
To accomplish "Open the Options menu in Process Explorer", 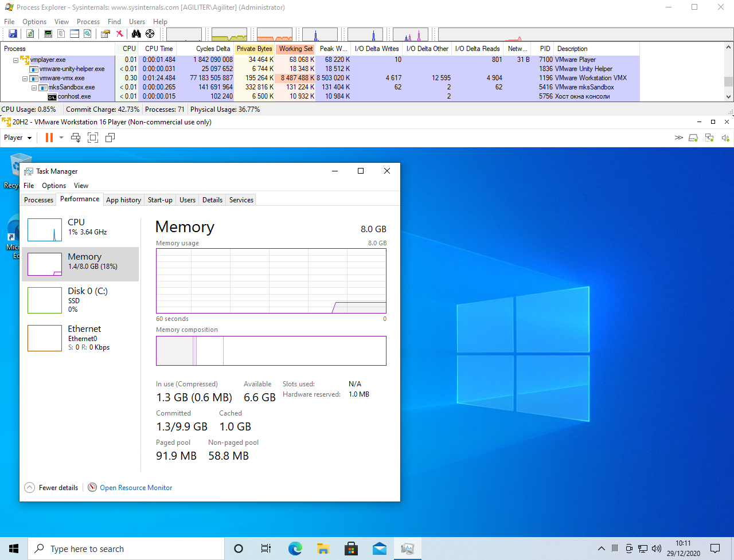I will click(34, 22).
